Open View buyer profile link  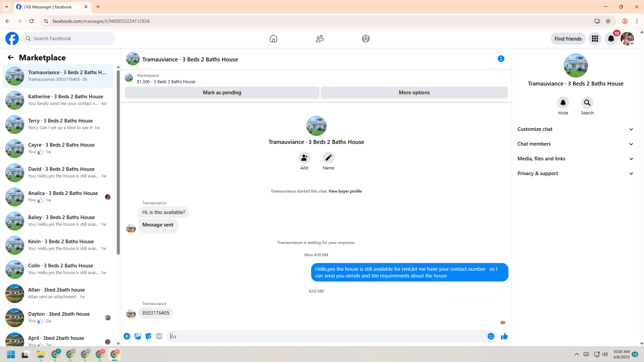(x=345, y=191)
